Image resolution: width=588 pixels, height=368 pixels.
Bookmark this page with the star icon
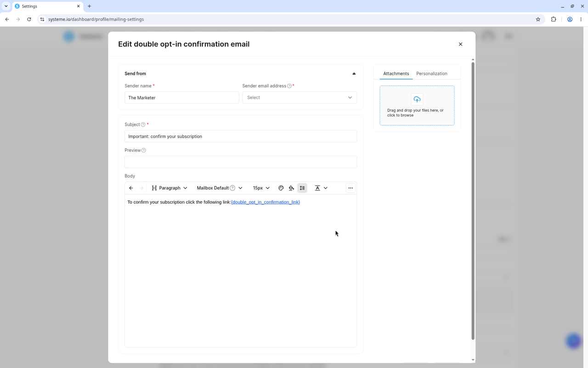click(538, 19)
